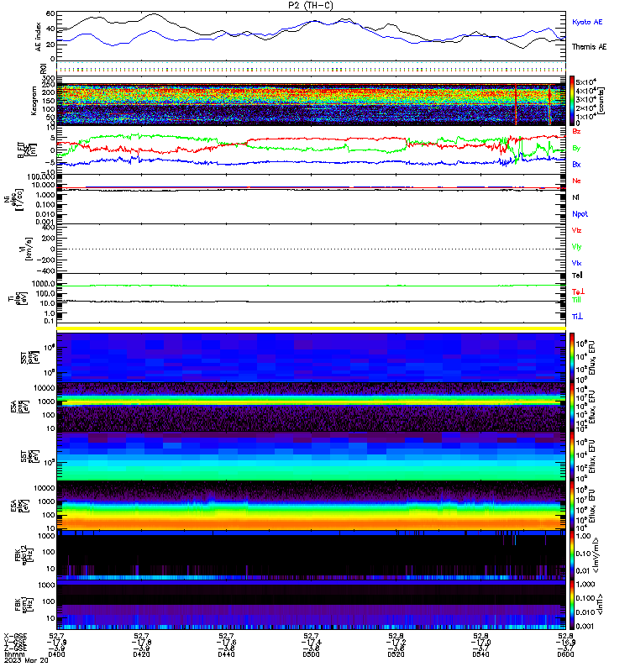Click the 0400 time tick label
This screenshot has height=672, width=630.
[x=56, y=654]
